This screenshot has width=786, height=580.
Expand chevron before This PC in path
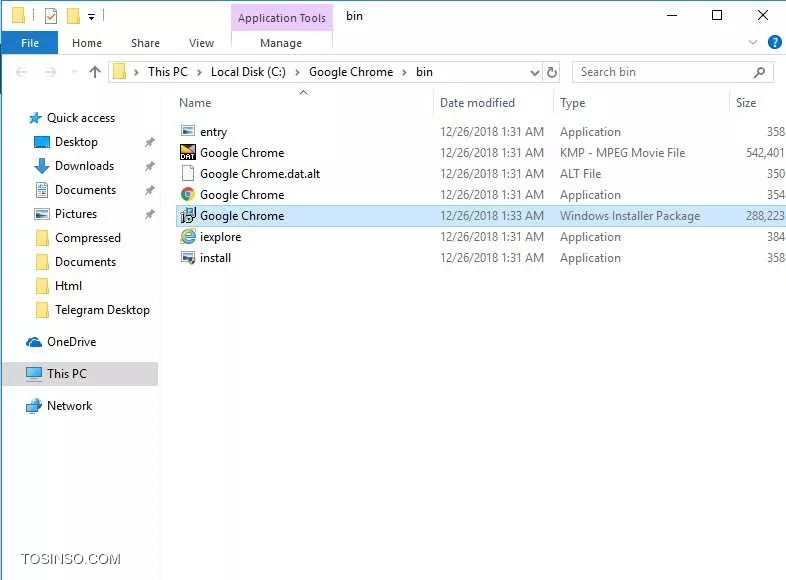(x=136, y=73)
